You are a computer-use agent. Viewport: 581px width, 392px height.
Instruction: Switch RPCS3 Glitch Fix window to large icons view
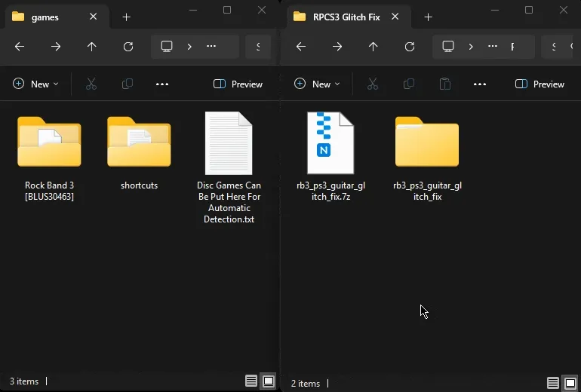point(570,383)
